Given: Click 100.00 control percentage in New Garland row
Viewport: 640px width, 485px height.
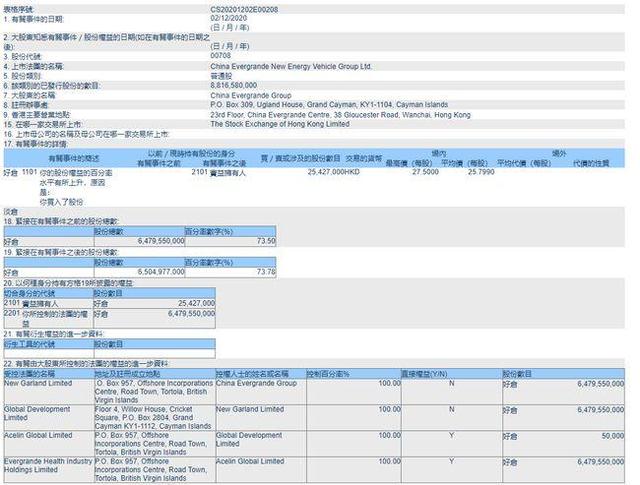Looking at the screenshot, I should pos(389,383).
